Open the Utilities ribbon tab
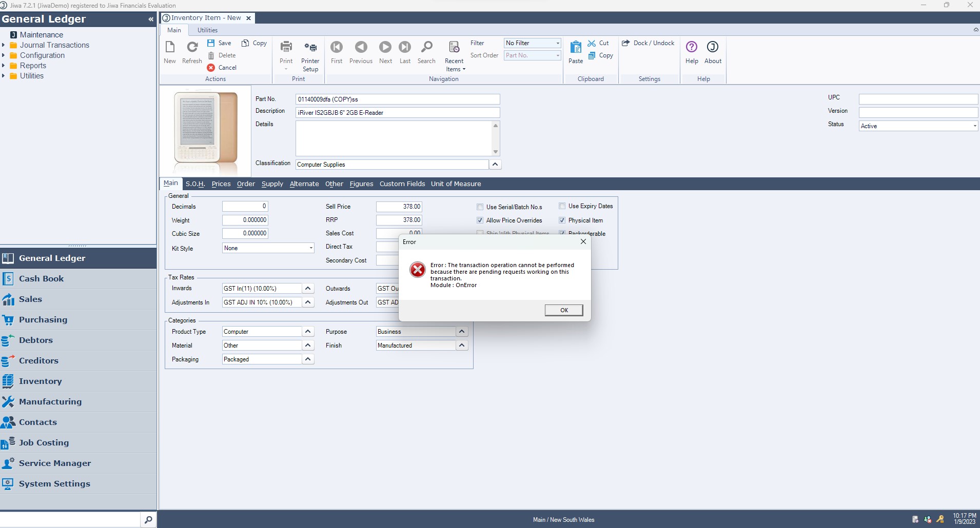 tap(207, 30)
